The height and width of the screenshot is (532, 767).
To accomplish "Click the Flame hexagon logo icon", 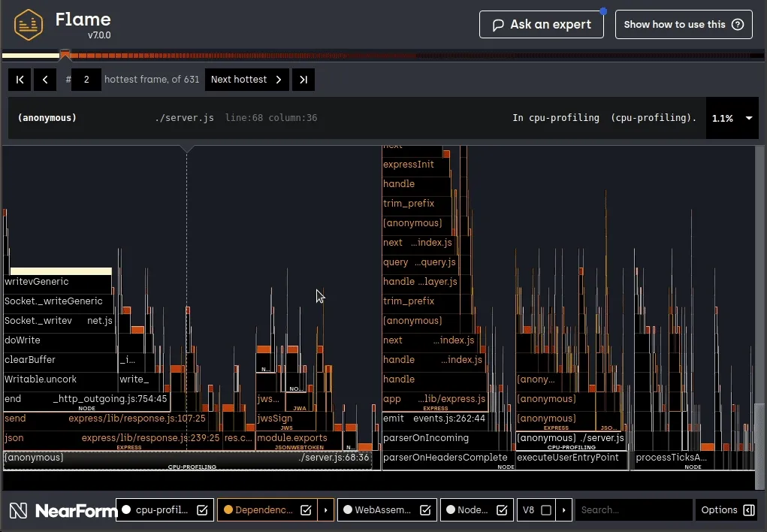I will pos(28,23).
